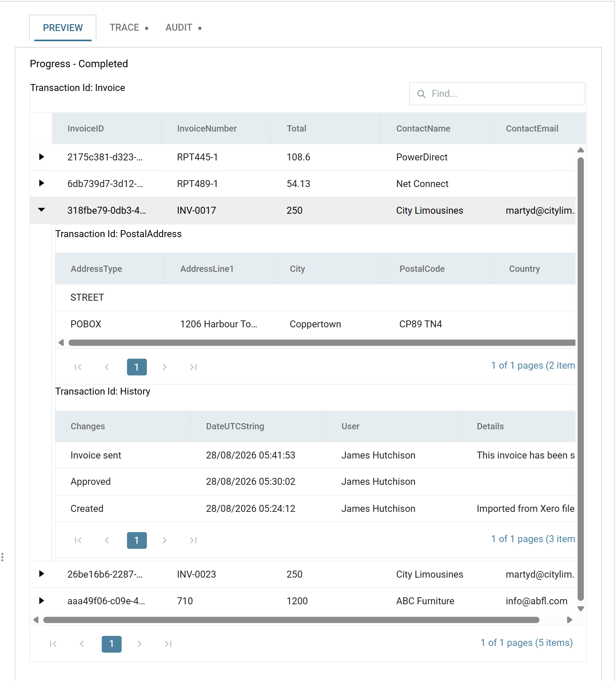
Task: Expand the INV-0023 invoice row
Action: coord(41,574)
